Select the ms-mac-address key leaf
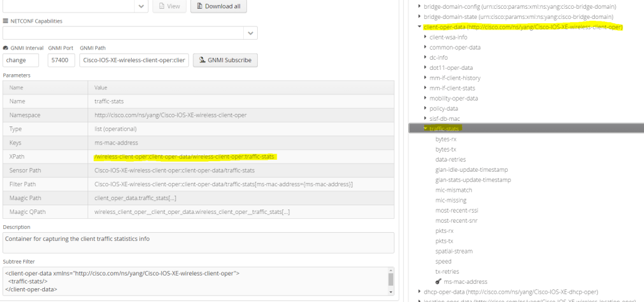Image resolution: width=644 pixels, height=302 pixels. [x=465, y=281]
